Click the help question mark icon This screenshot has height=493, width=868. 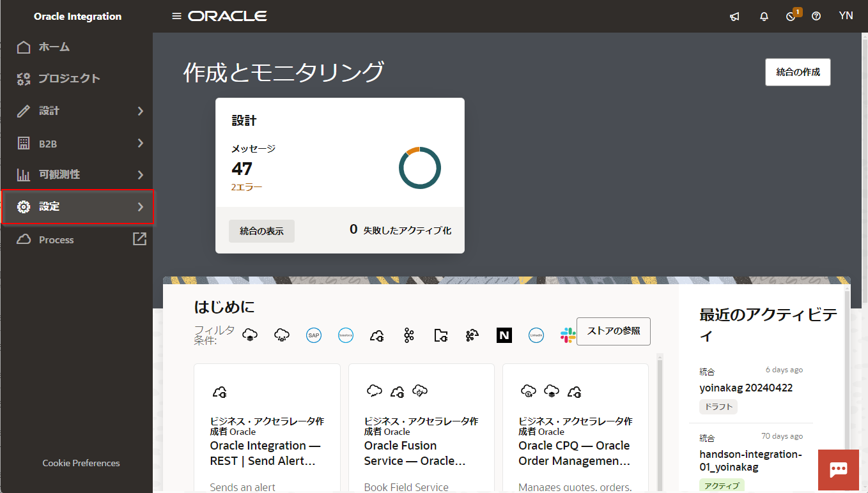(x=816, y=17)
